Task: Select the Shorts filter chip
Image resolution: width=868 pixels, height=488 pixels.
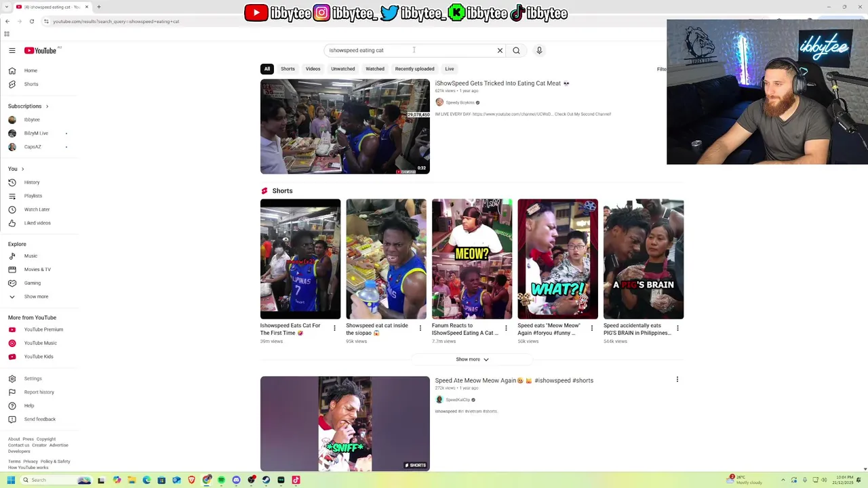Action: [x=288, y=68]
